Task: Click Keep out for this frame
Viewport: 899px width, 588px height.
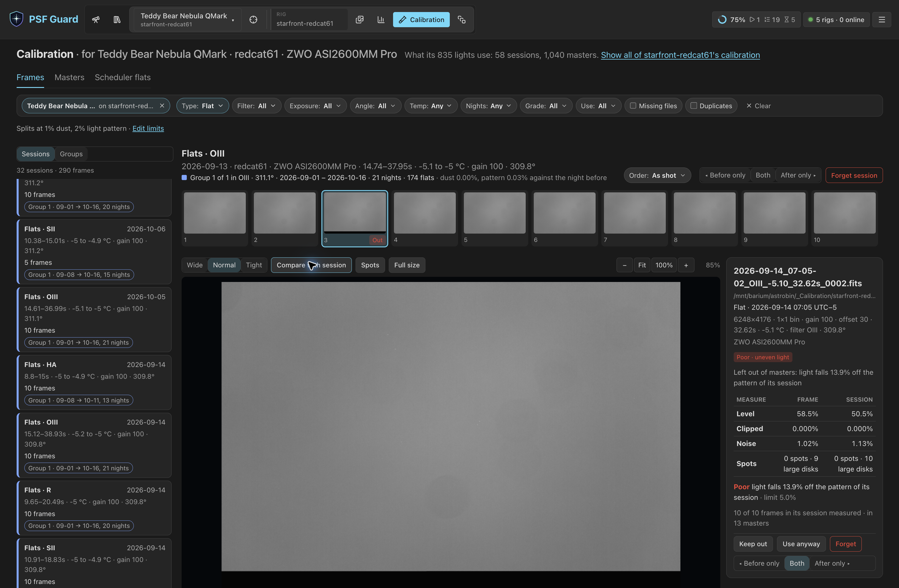Action: pyautogui.click(x=753, y=544)
